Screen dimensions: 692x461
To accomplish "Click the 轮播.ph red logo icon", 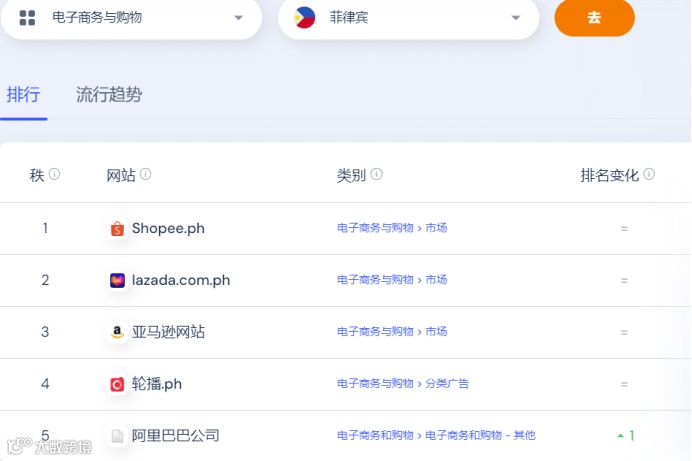I will (117, 384).
